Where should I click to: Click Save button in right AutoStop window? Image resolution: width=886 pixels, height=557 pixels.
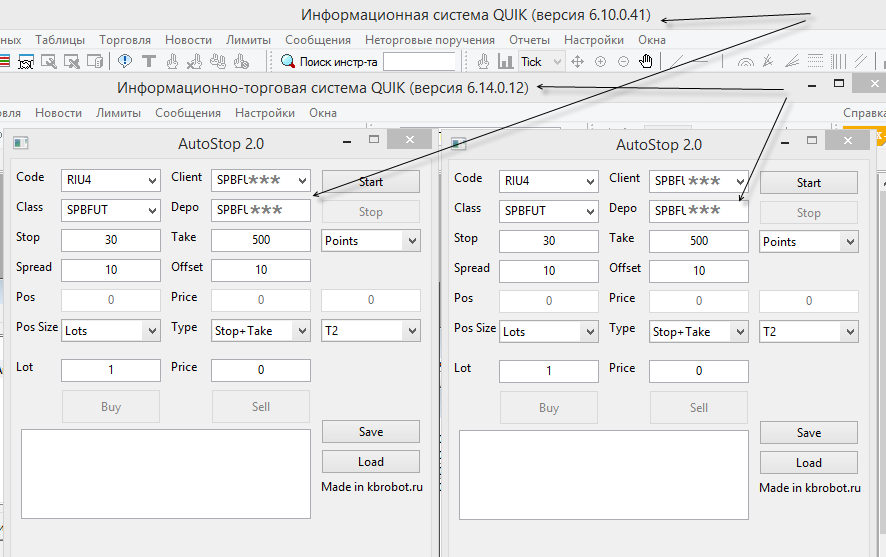tap(809, 433)
